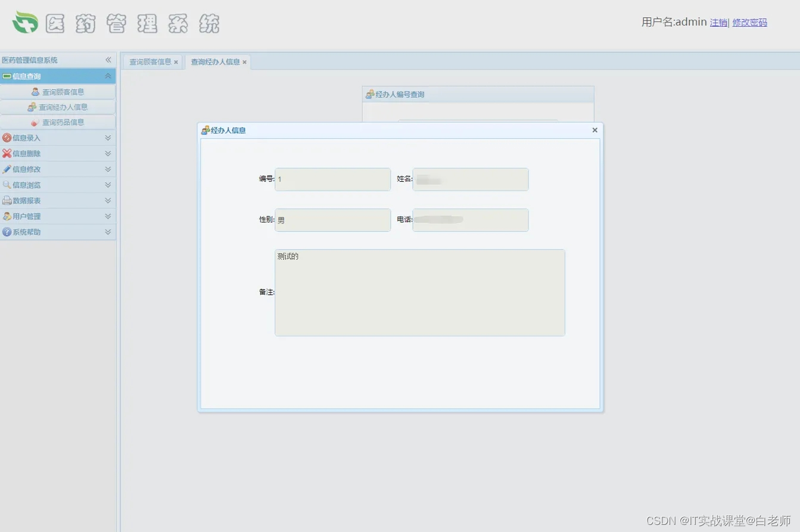Open 查询经办人信息 in the sidebar
Image resolution: width=800 pixels, height=532 pixels.
point(58,107)
